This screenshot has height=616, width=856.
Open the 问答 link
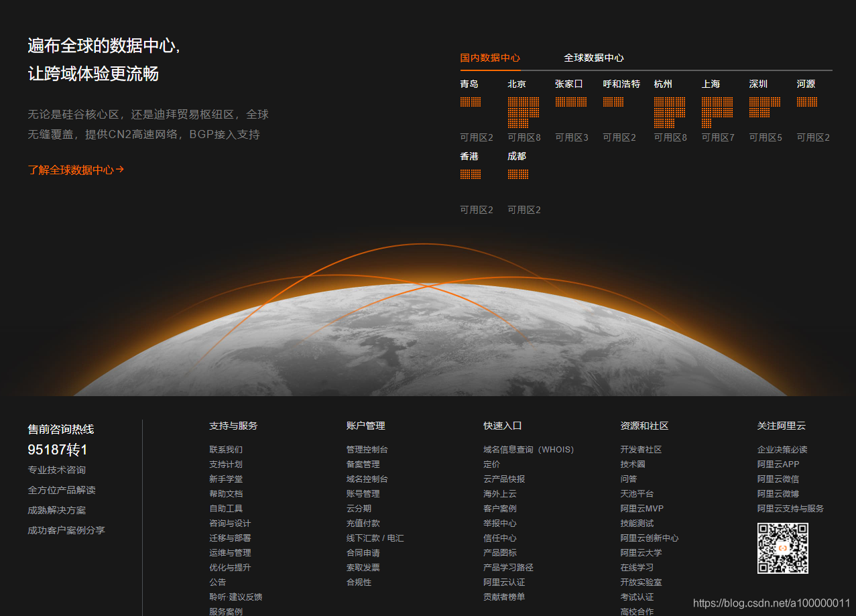tap(629, 479)
